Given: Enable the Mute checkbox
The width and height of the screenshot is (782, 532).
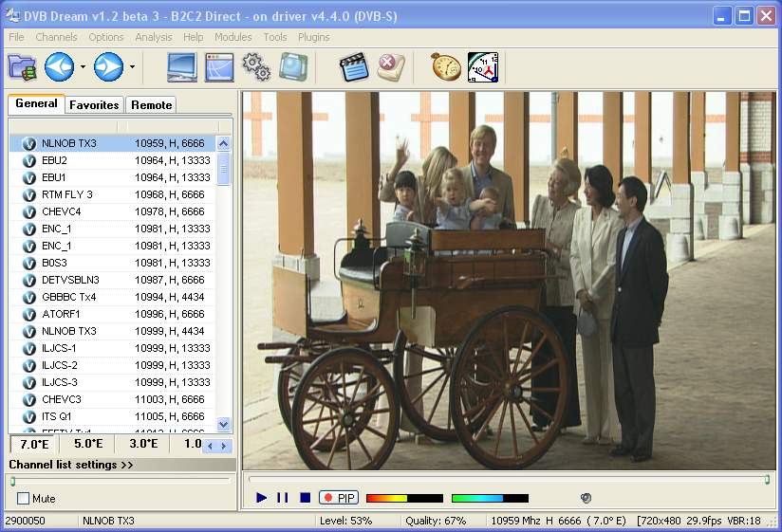Looking at the screenshot, I should pos(24,499).
